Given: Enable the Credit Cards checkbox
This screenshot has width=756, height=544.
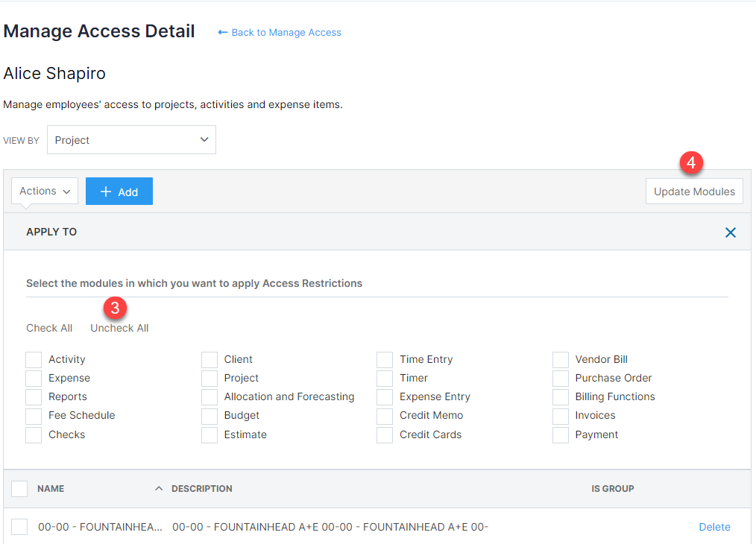Looking at the screenshot, I should pos(384,434).
